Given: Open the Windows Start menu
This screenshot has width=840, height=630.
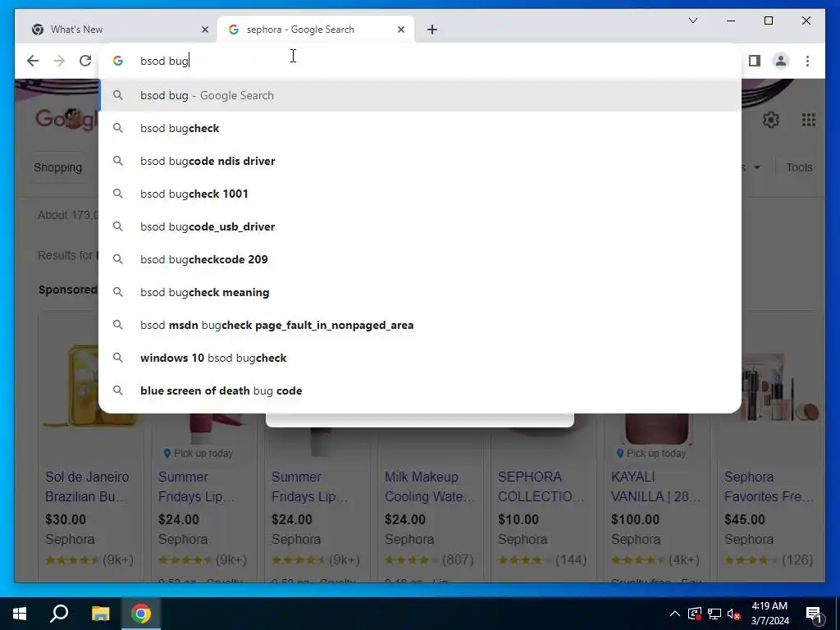Looking at the screenshot, I should 20,614.
